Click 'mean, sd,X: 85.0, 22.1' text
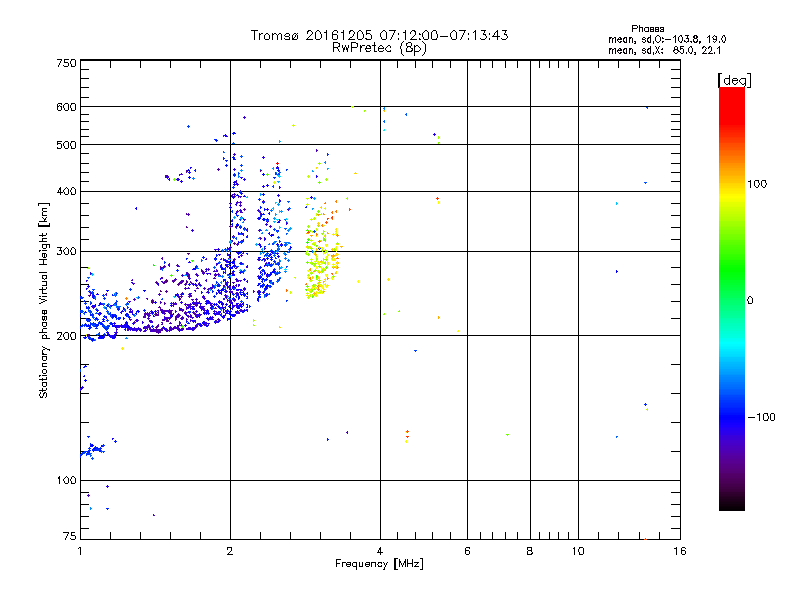Viewport: 800px width, 600px height. tap(664, 51)
